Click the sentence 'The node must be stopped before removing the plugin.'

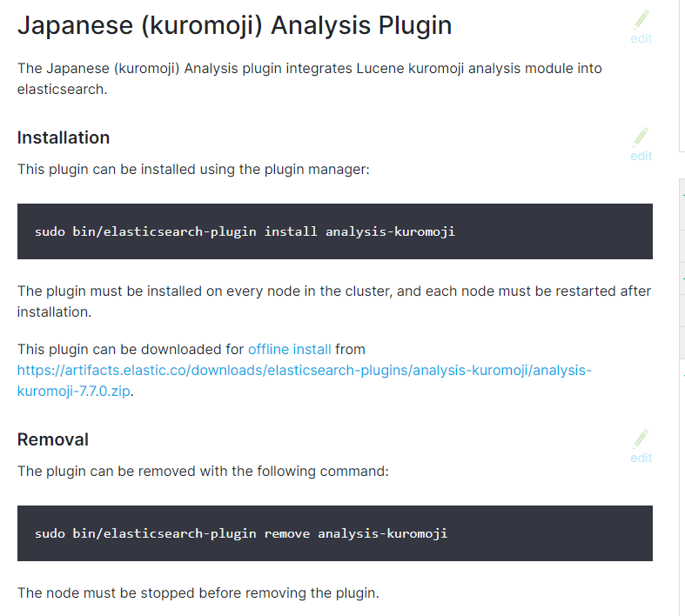click(x=198, y=593)
